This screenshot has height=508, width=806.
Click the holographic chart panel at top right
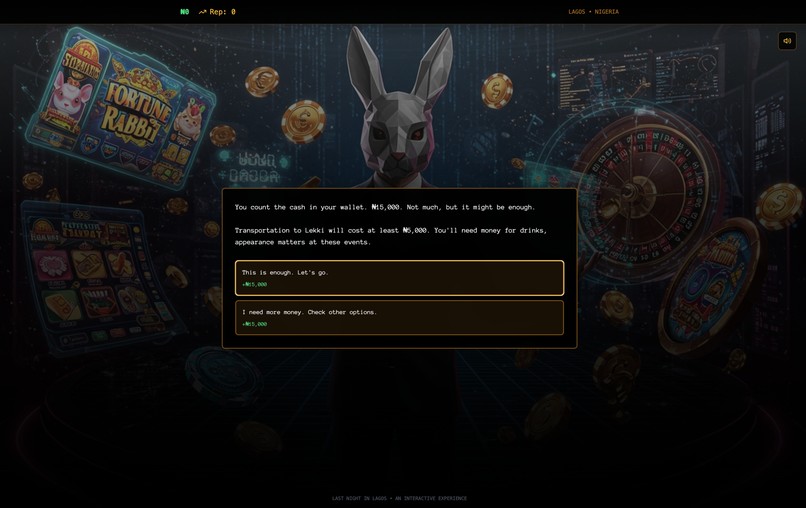(x=640, y=78)
